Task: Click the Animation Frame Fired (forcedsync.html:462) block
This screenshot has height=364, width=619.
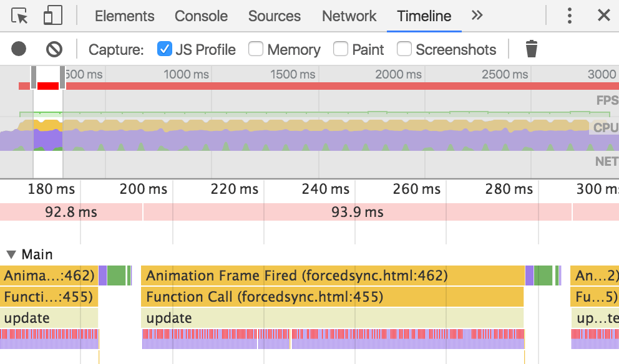Action: (x=333, y=275)
